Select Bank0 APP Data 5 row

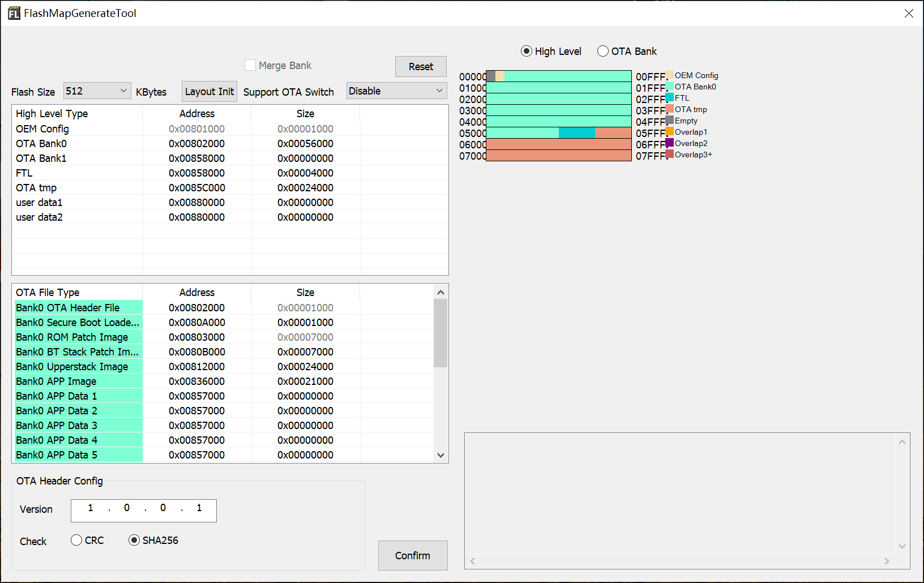pos(223,455)
